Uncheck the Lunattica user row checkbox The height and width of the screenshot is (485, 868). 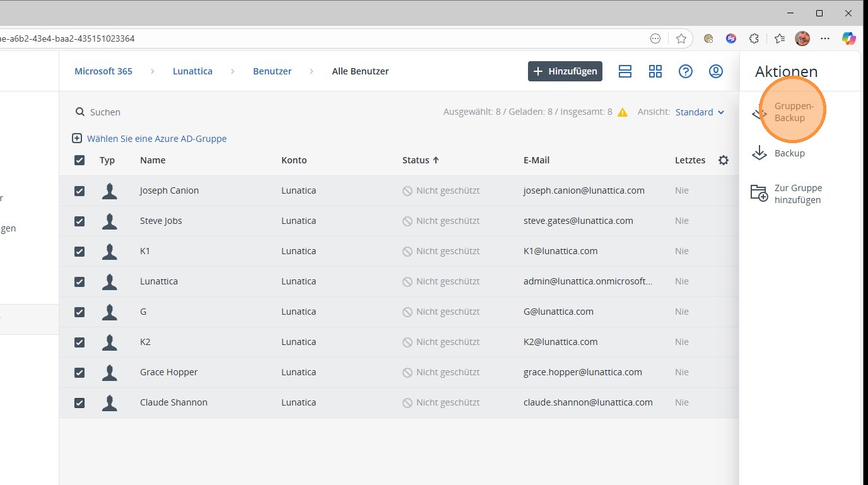79,281
